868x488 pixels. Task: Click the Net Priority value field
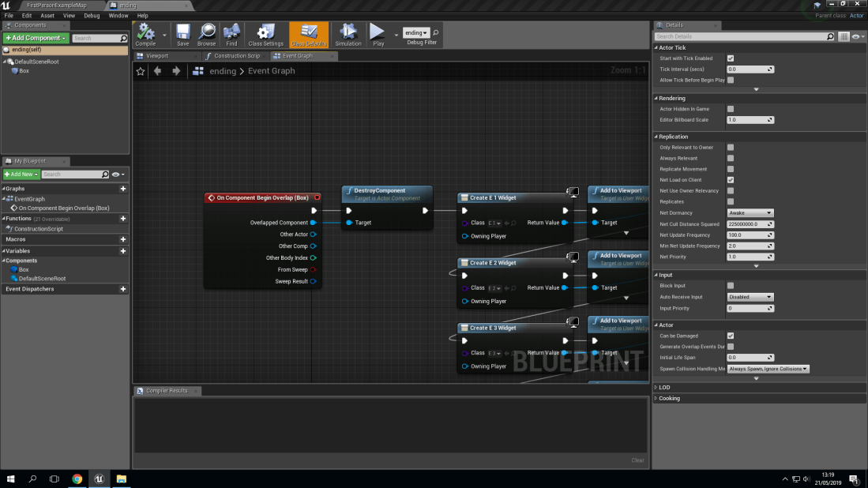(750, 257)
